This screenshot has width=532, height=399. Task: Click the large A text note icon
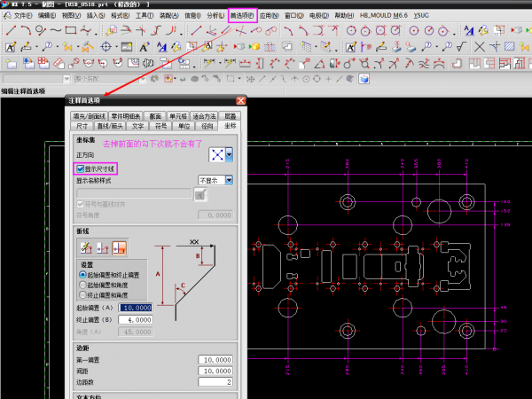[145, 47]
